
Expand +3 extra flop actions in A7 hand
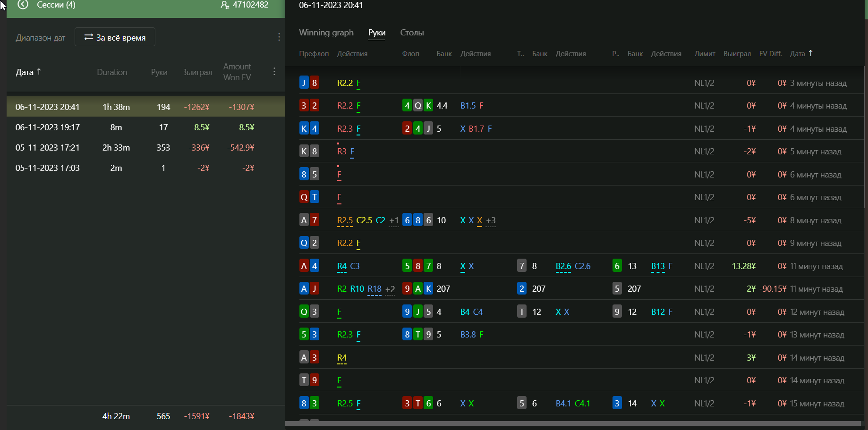pos(491,221)
